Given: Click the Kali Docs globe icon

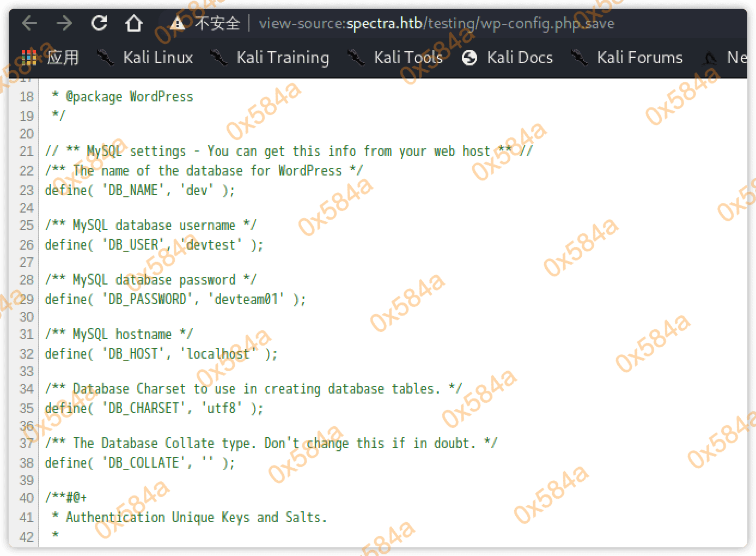Looking at the screenshot, I should (x=470, y=58).
